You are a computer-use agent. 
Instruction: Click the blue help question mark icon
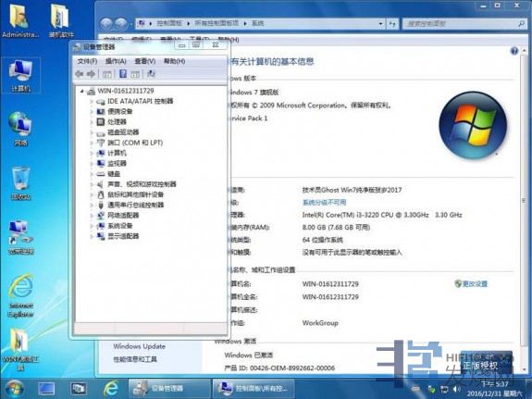tap(514, 51)
